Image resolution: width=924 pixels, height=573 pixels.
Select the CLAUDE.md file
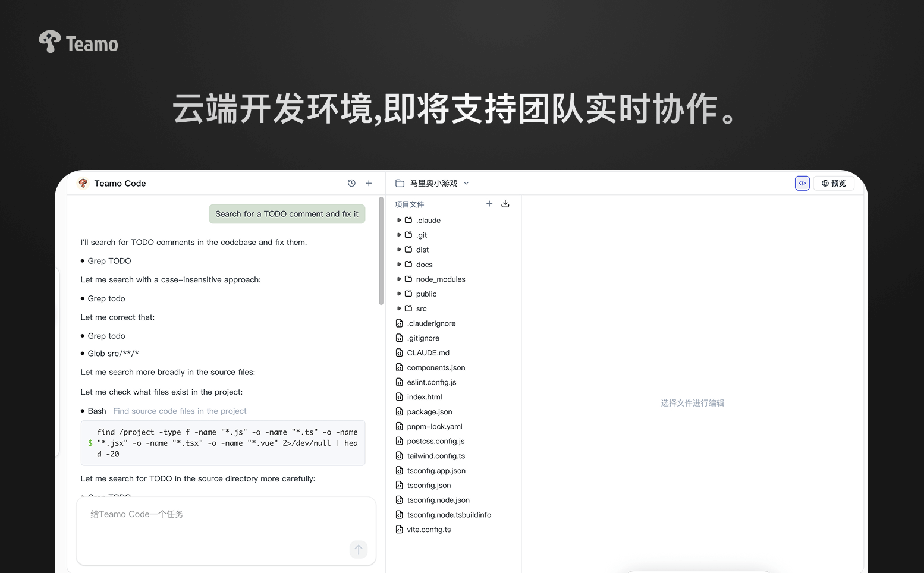(428, 353)
